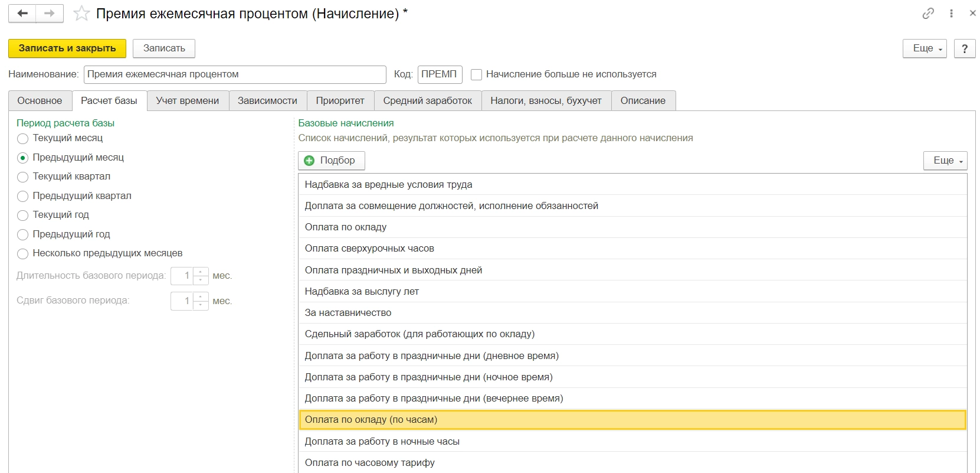Image resolution: width=980 pixels, height=473 pixels.
Task: Click the green plus Подбор button
Action: [331, 161]
